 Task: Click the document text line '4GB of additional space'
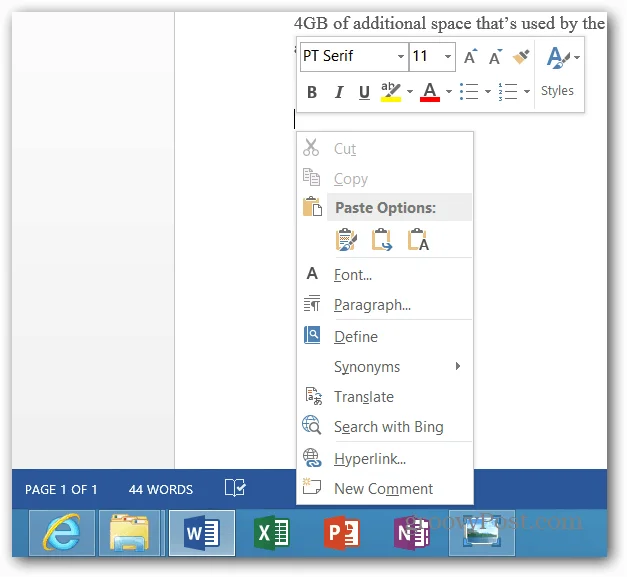point(449,23)
